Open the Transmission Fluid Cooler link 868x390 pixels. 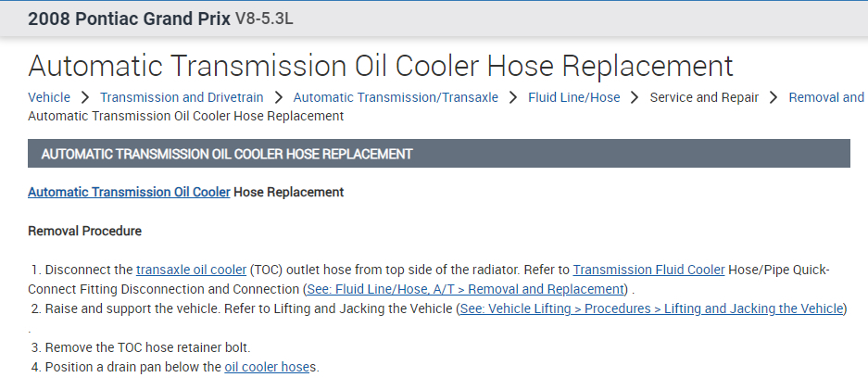pyautogui.click(x=648, y=270)
